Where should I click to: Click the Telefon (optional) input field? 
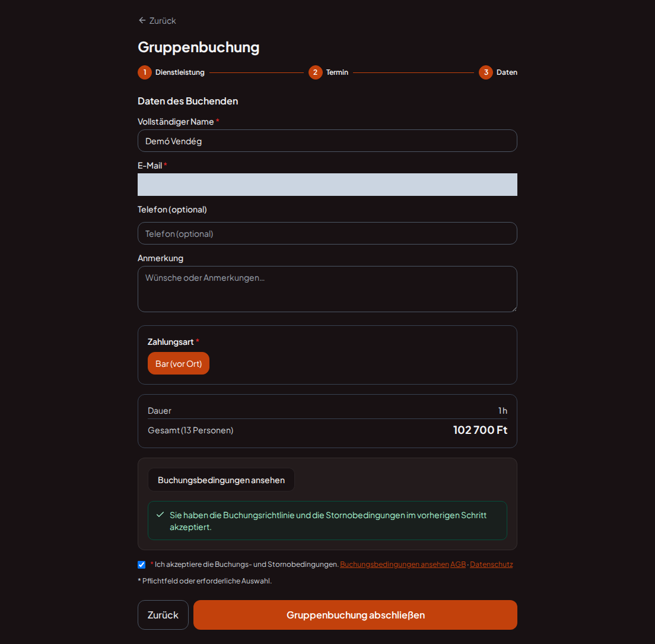327,233
